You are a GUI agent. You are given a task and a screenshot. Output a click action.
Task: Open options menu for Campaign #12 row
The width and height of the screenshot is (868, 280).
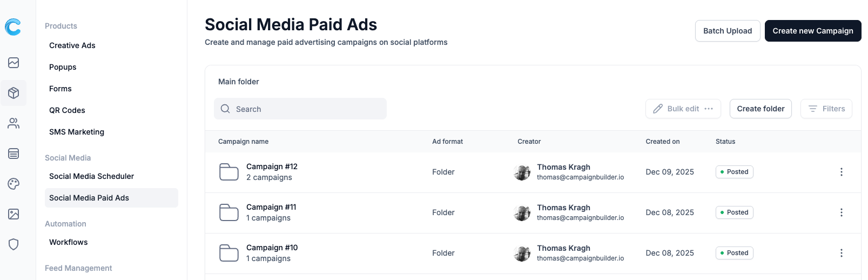click(841, 172)
